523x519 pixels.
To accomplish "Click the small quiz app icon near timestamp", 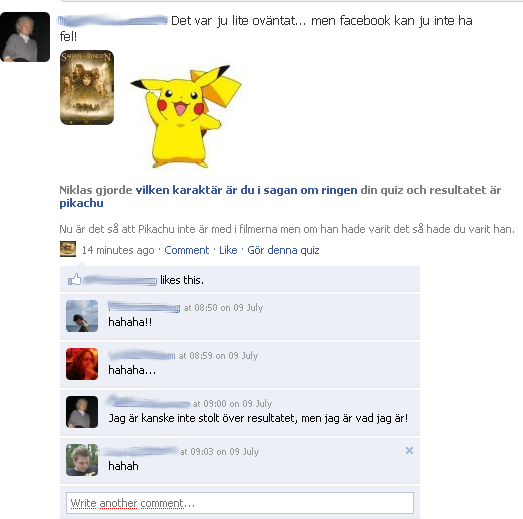I will click(68, 249).
